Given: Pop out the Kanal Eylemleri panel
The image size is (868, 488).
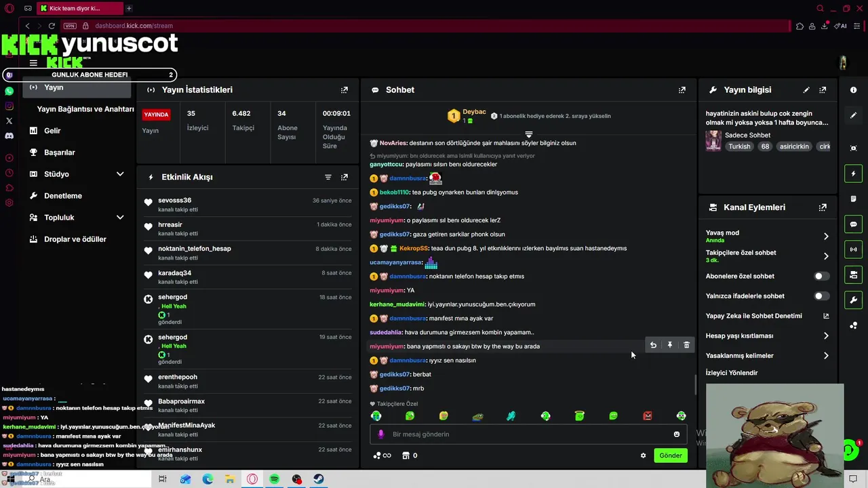Looking at the screenshot, I should click(x=823, y=207).
